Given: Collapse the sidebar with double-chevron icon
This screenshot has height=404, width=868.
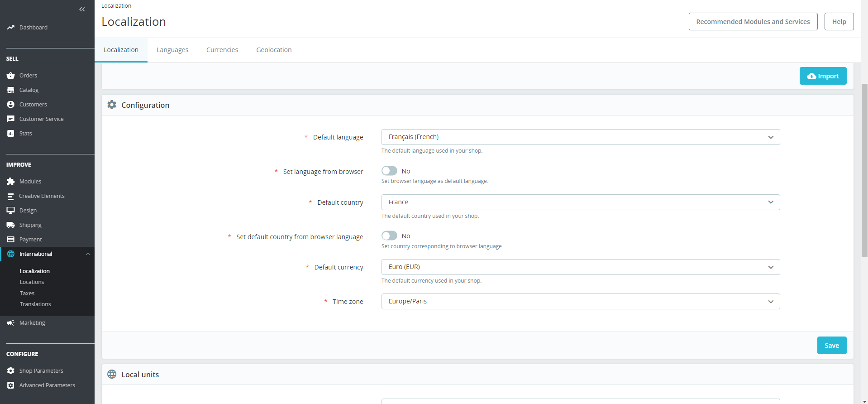Looking at the screenshot, I should click(82, 10).
